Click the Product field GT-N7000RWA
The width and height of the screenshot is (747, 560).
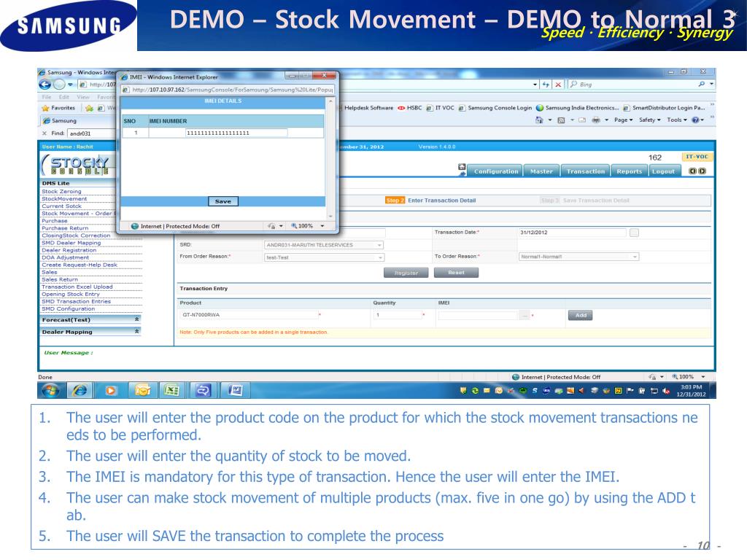pos(249,315)
